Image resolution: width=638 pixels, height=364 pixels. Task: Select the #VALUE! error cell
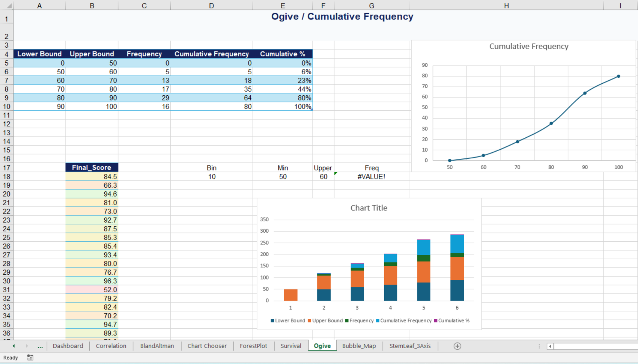tap(372, 176)
